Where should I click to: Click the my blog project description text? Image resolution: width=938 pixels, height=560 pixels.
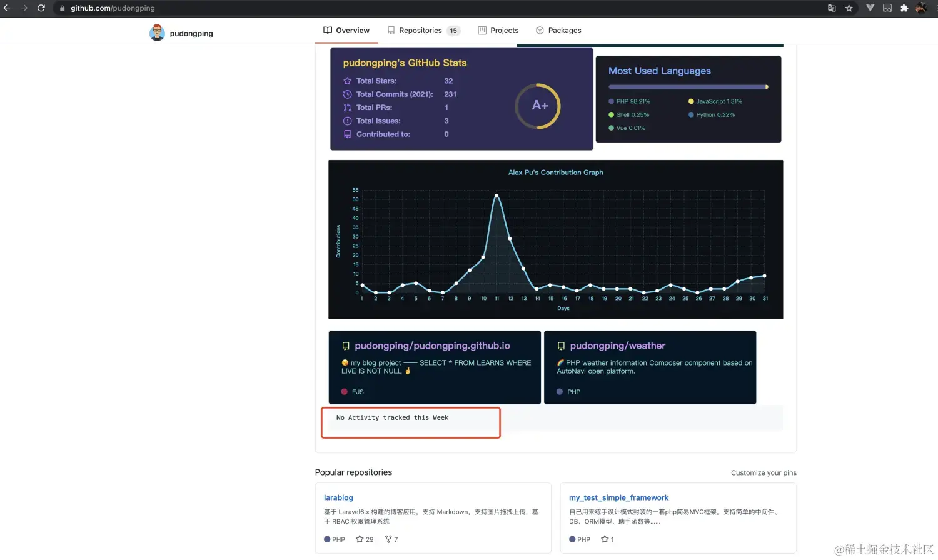[x=436, y=367]
